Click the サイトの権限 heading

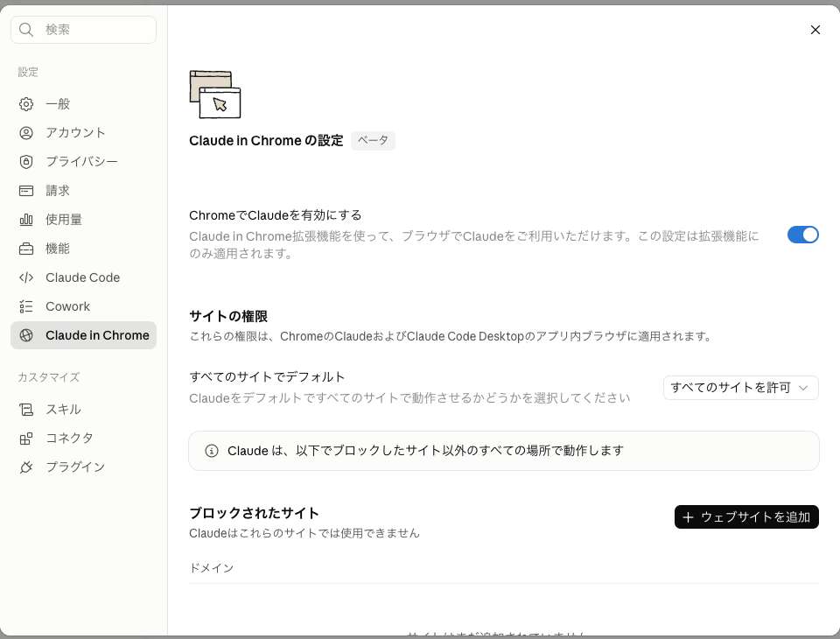coord(228,316)
